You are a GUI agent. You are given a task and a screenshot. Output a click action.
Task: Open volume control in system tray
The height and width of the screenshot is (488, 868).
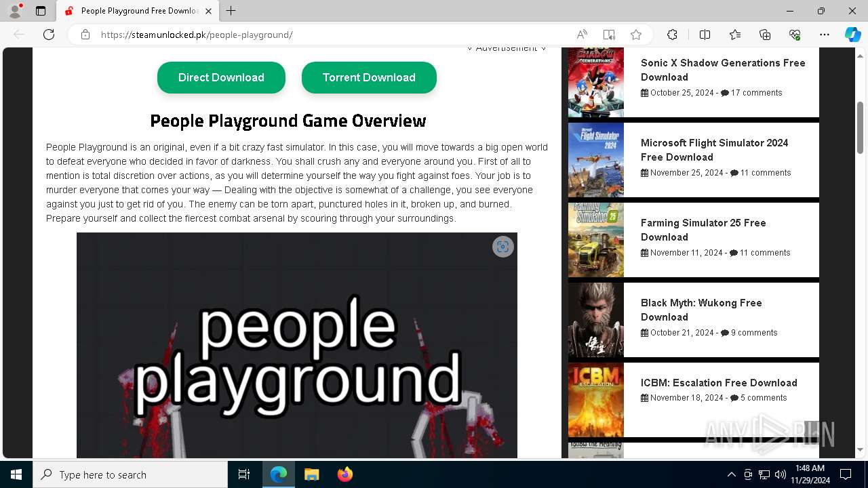coord(781,474)
